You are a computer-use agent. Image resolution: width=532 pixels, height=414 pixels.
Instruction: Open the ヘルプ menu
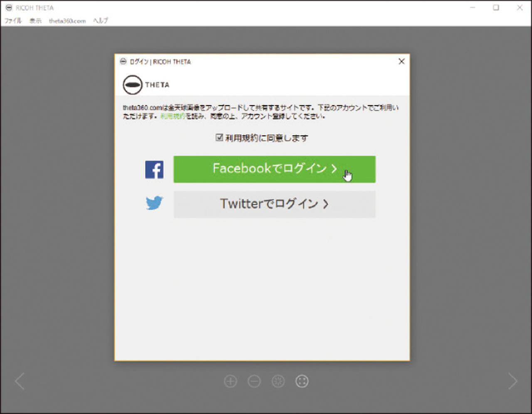click(101, 21)
